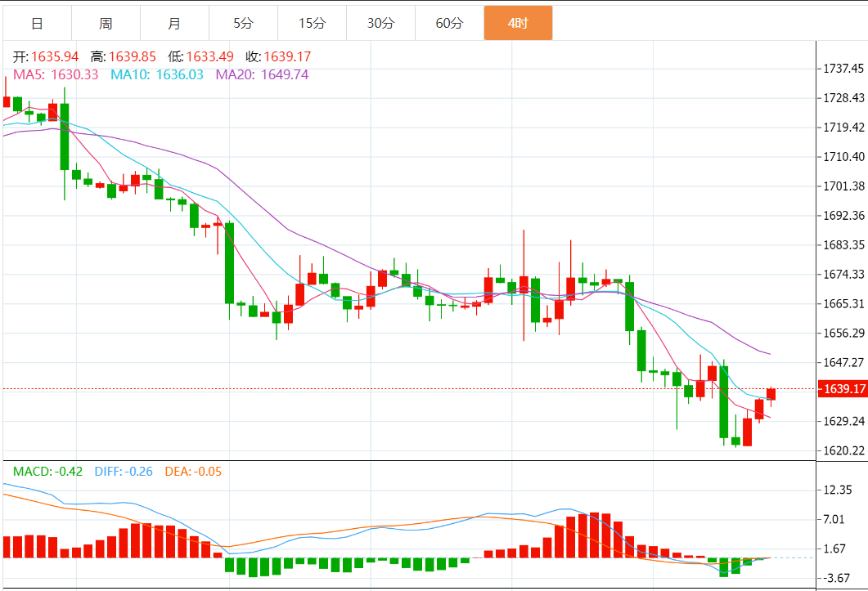The width and height of the screenshot is (868, 591).
Task: Click the 1620.22 price axis label
Action: click(x=843, y=450)
